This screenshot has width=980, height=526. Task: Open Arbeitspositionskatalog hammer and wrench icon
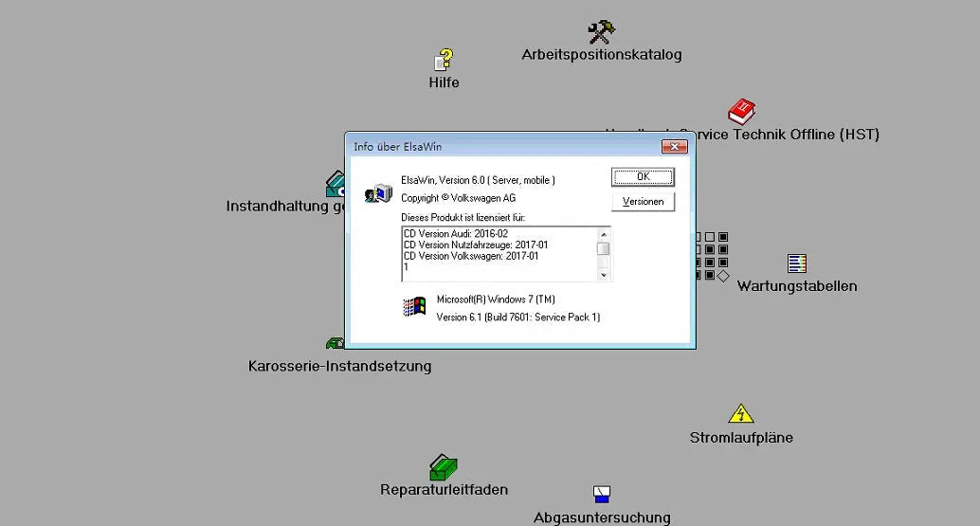coord(601,33)
